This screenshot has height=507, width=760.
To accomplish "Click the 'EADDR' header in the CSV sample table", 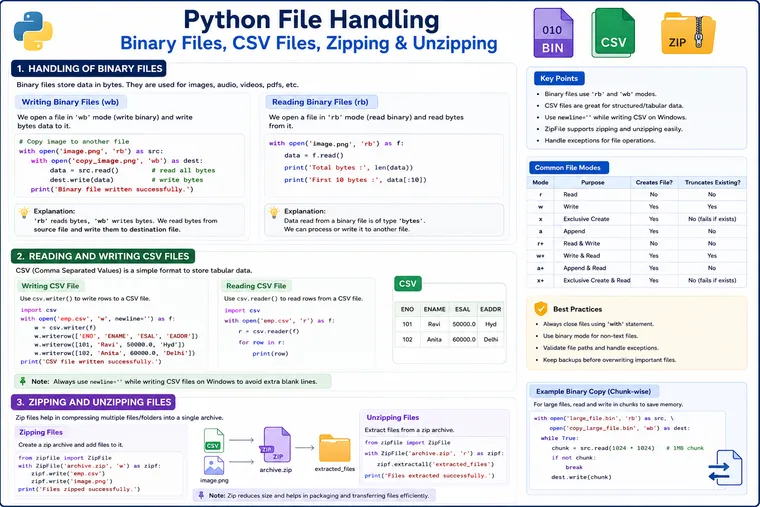I will pyautogui.click(x=491, y=309).
